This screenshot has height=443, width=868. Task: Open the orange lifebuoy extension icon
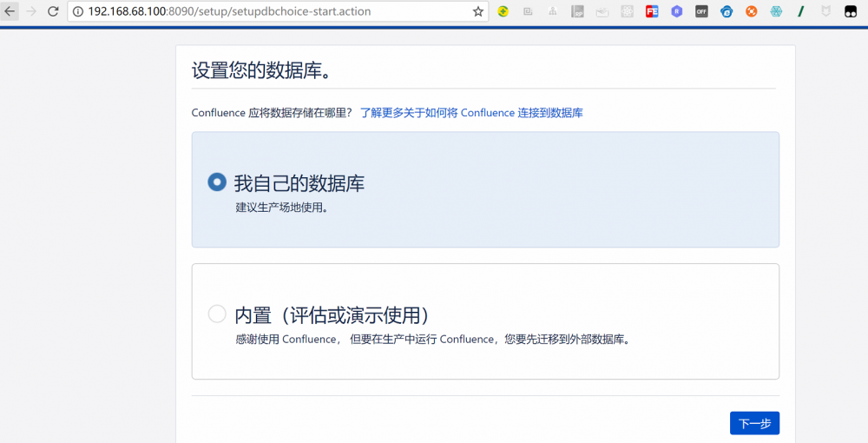click(751, 11)
